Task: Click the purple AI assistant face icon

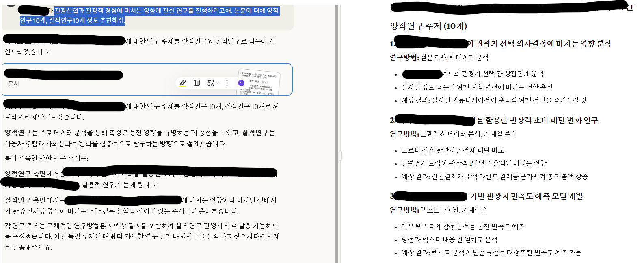Action: (241, 83)
